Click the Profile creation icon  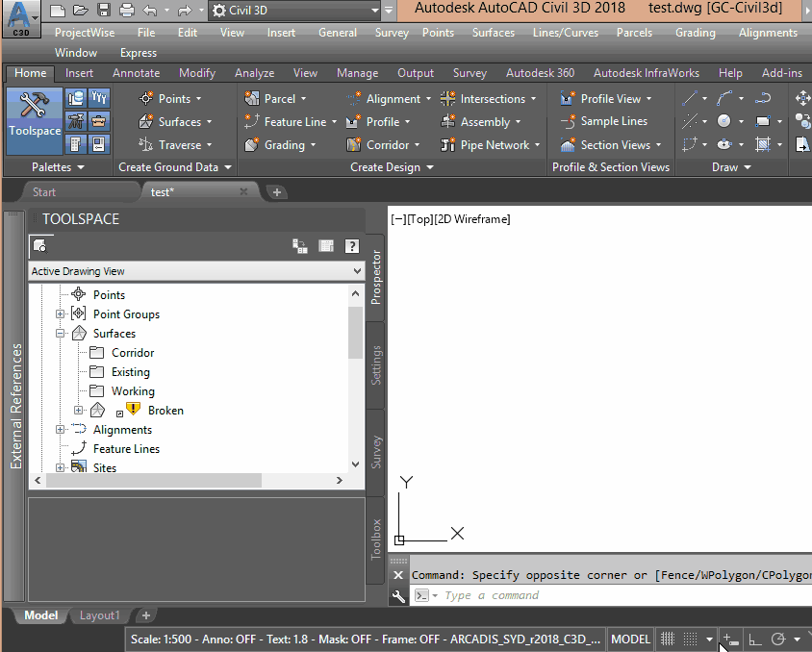click(x=354, y=121)
